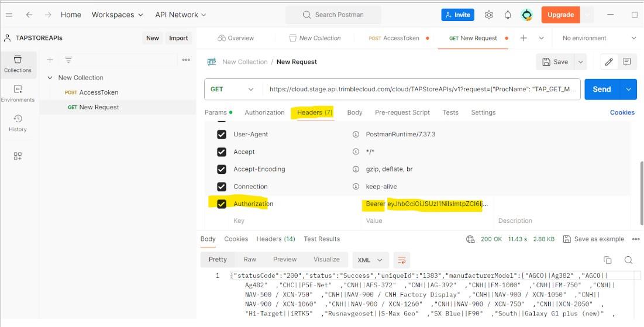Go forward with the right arrow
This screenshot has height=327, width=644.
click(48, 15)
